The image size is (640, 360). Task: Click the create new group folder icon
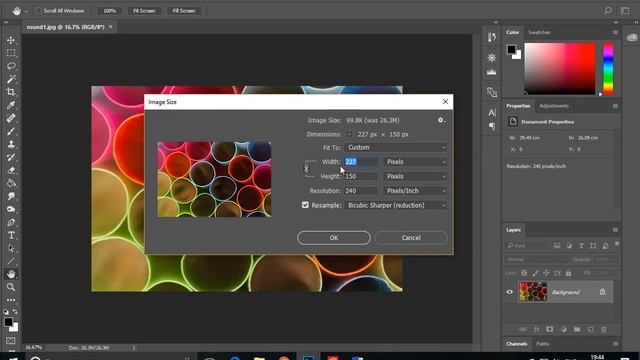point(577,329)
